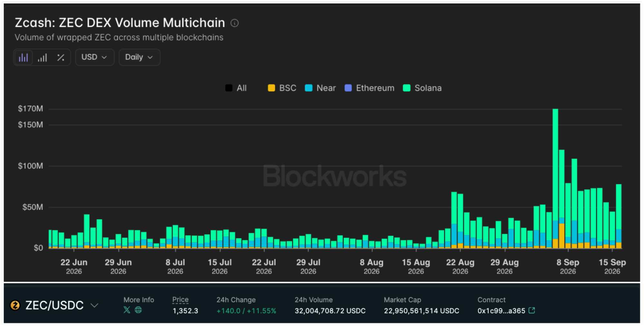
Task: Click the $50M y-axis label
Action: coord(33,207)
